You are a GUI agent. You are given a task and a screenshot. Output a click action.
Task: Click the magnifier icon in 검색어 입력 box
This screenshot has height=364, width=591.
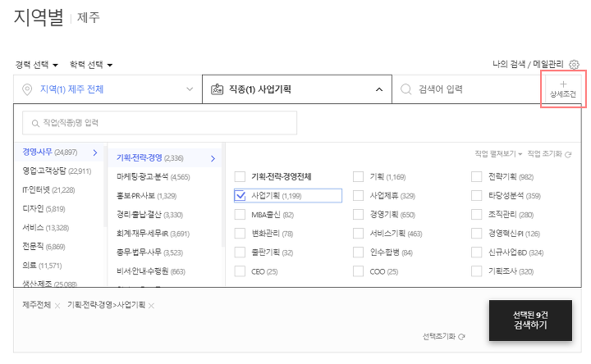(x=405, y=89)
